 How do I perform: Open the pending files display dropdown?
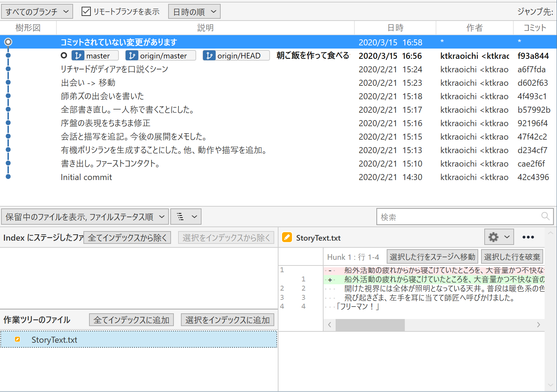click(85, 217)
